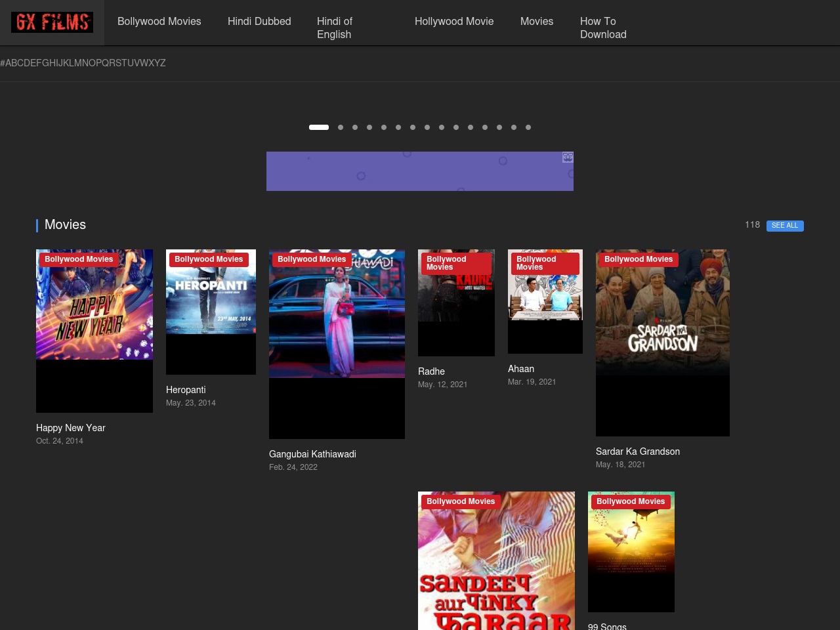Click the Ahaan title link

[x=521, y=369]
